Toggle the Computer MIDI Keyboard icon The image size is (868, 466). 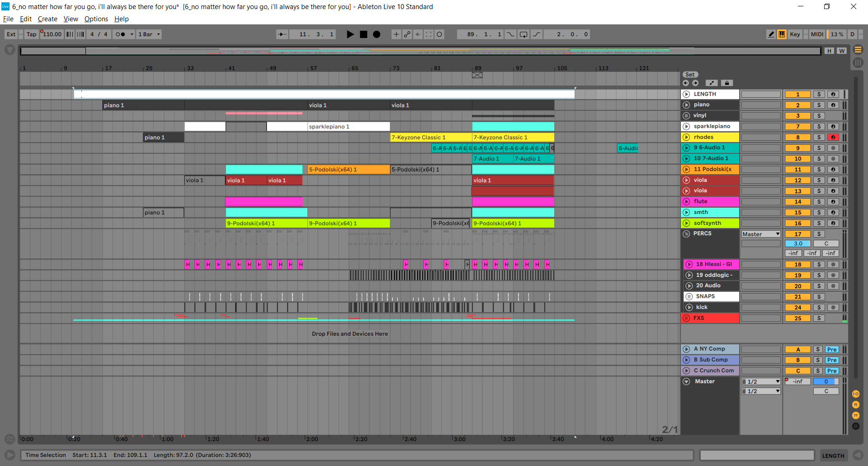[782, 34]
